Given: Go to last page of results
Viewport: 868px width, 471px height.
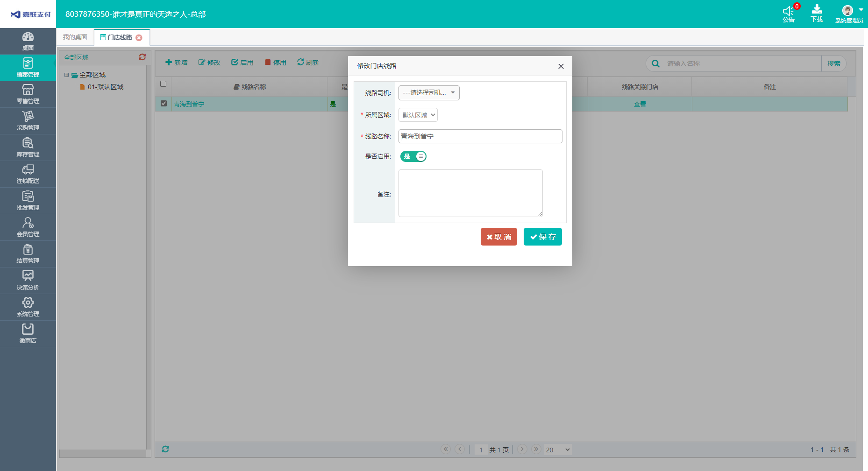Looking at the screenshot, I should click(x=536, y=449).
